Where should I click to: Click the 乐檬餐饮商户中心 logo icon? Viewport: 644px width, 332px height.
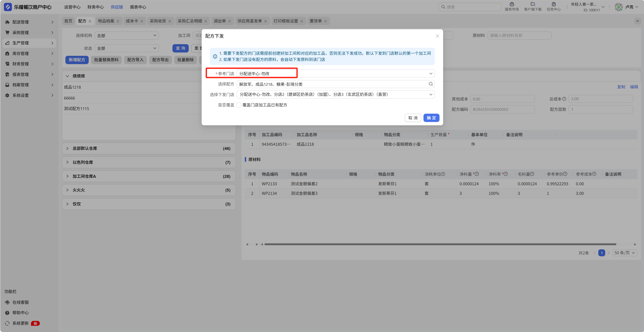8,7
